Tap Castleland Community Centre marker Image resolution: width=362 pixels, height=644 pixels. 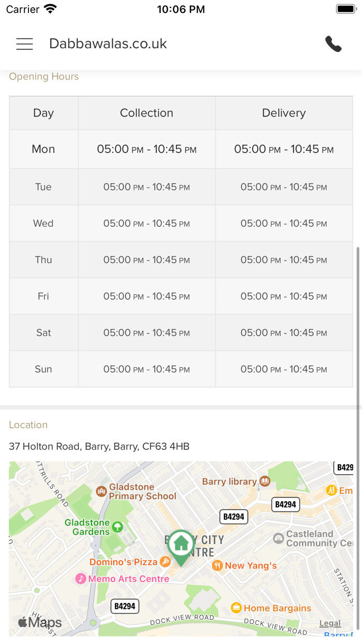[x=279, y=538]
